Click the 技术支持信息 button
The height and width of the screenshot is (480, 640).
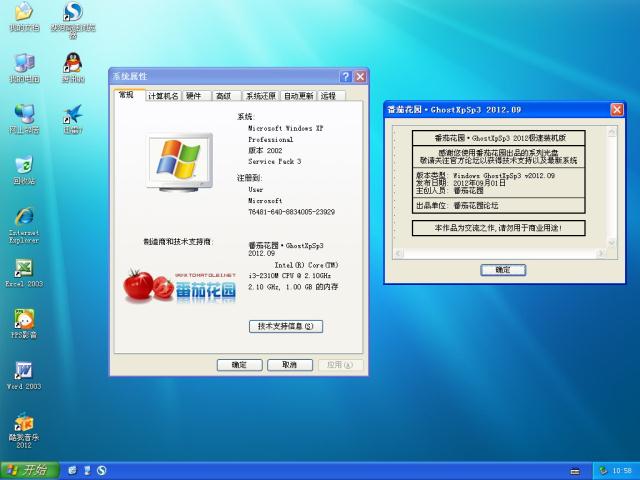tap(286, 326)
